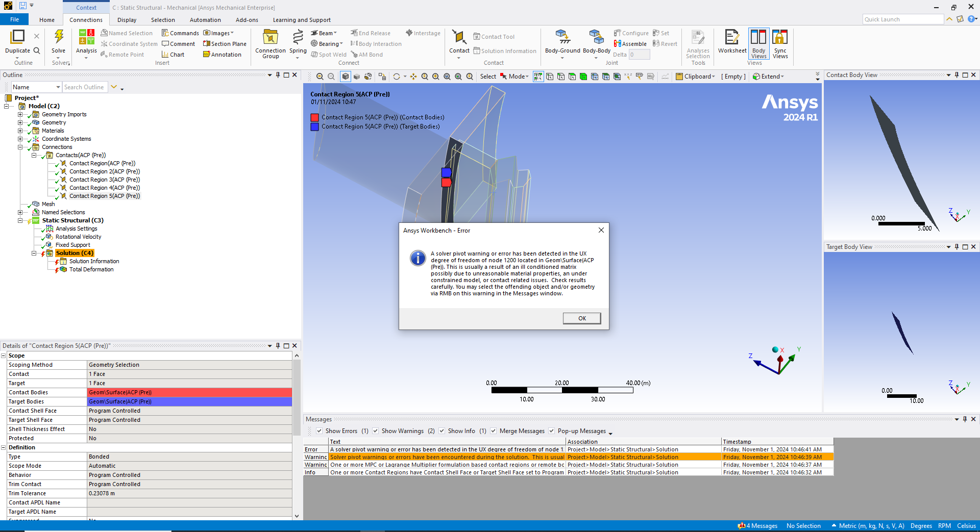Pin the Messages panel
Viewport: 980px width, 532px height.
click(x=965, y=419)
